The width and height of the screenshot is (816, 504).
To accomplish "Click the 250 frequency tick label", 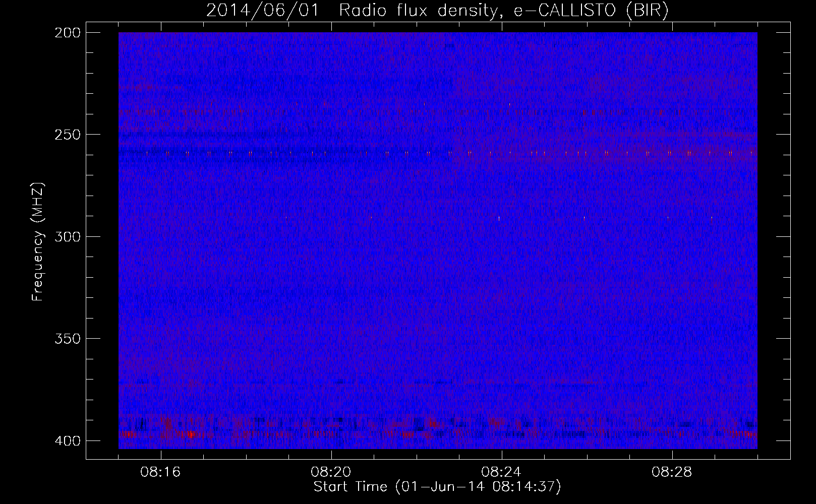I will [68, 135].
